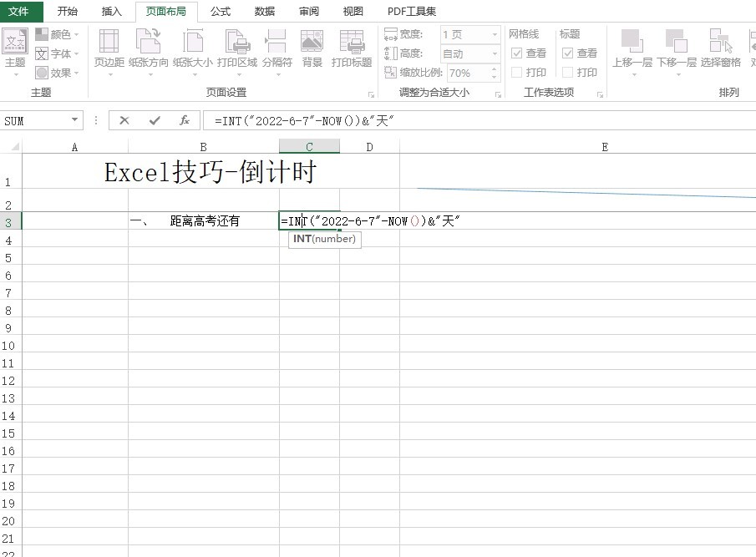Expand the 纸张方向 dropdown arrow

150,74
